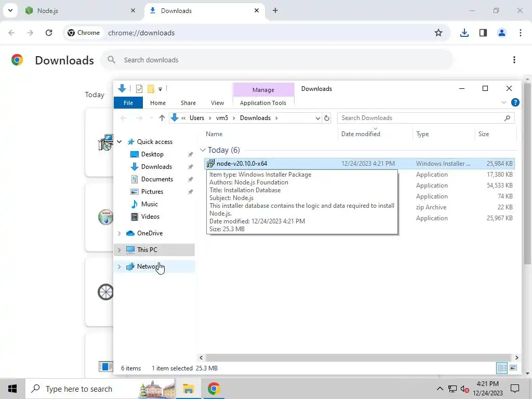Open Customize Quick Access Toolbar dropdown arrow
Screen dimensions: 532x399
point(160,89)
